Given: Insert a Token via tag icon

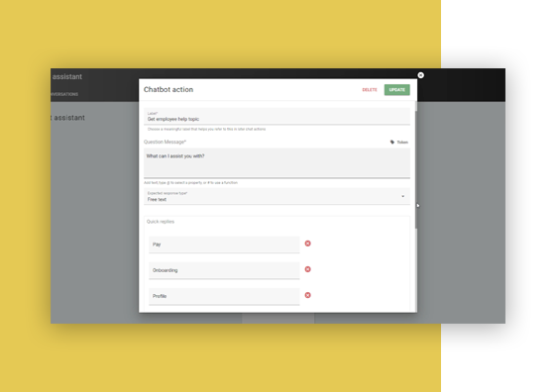Looking at the screenshot, I should (399, 143).
